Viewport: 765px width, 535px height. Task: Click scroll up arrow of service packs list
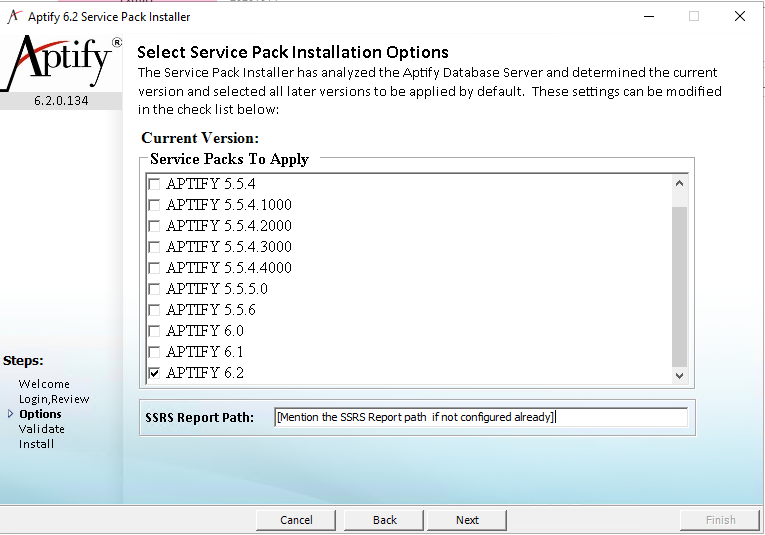(679, 184)
